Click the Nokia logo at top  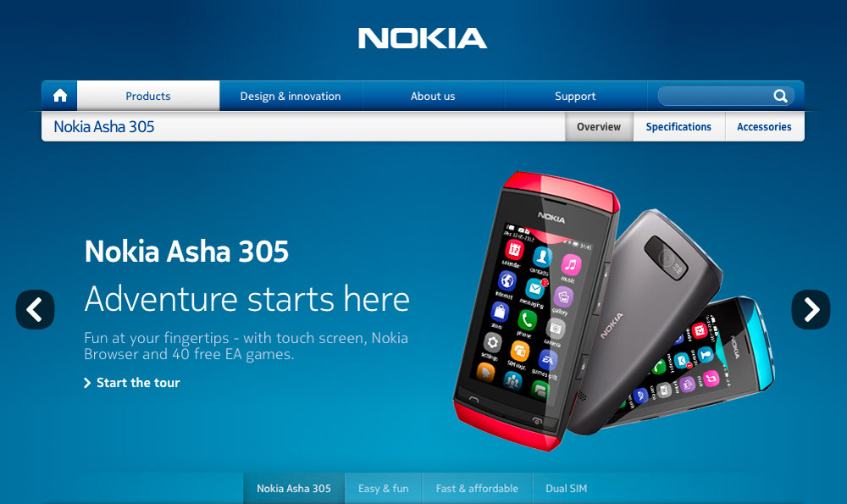pos(423,38)
